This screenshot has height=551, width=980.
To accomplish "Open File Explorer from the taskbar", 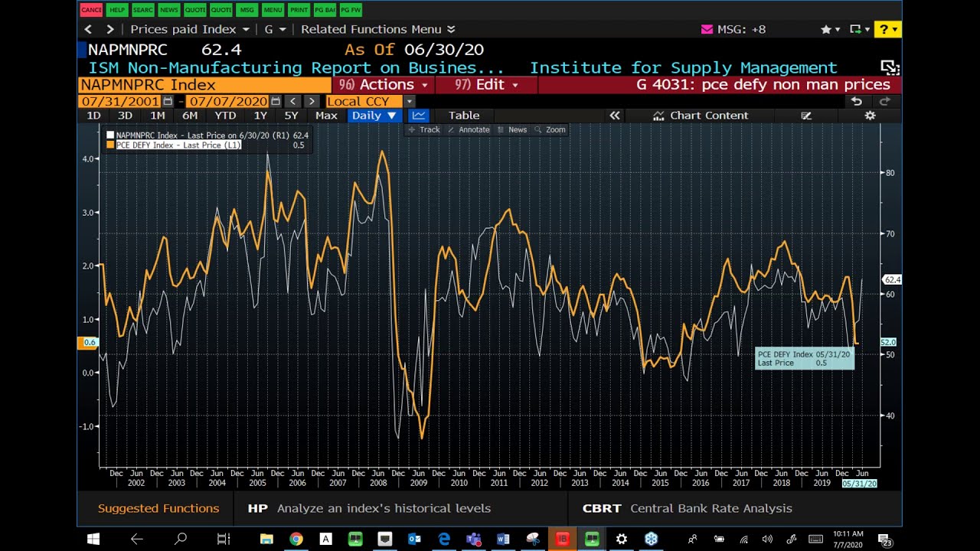I will (x=266, y=540).
